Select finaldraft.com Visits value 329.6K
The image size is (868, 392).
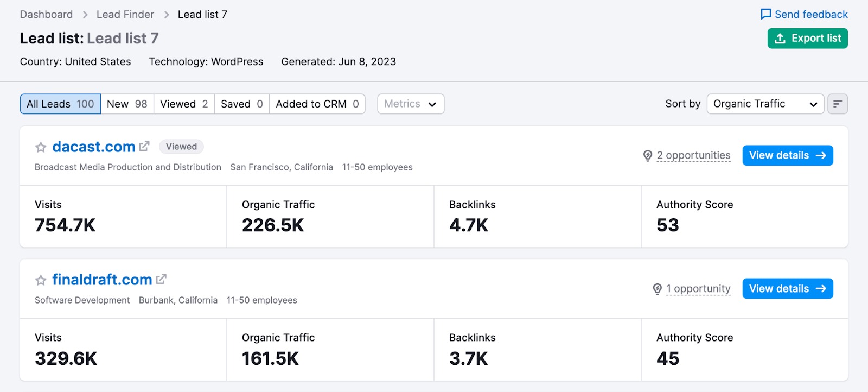click(x=66, y=358)
